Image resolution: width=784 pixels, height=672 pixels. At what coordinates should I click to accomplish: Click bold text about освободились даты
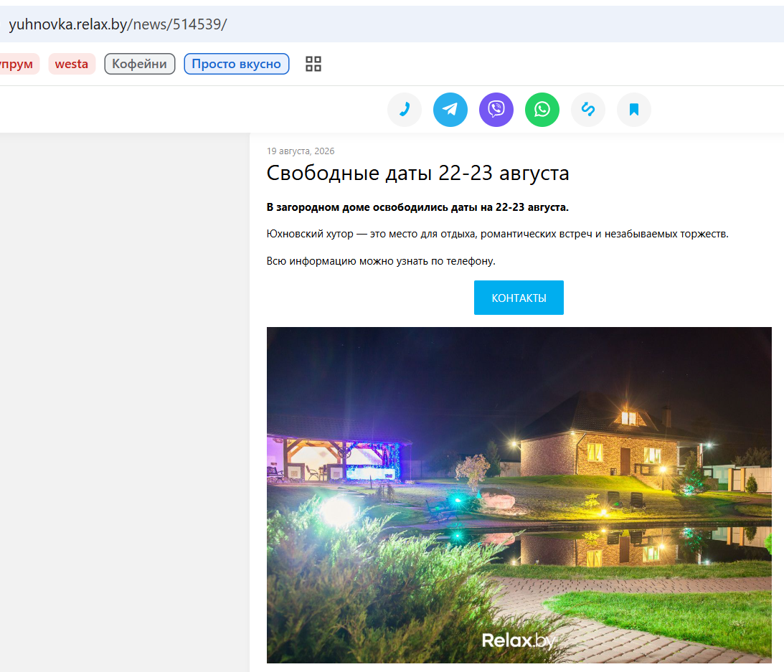(x=417, y=207)
